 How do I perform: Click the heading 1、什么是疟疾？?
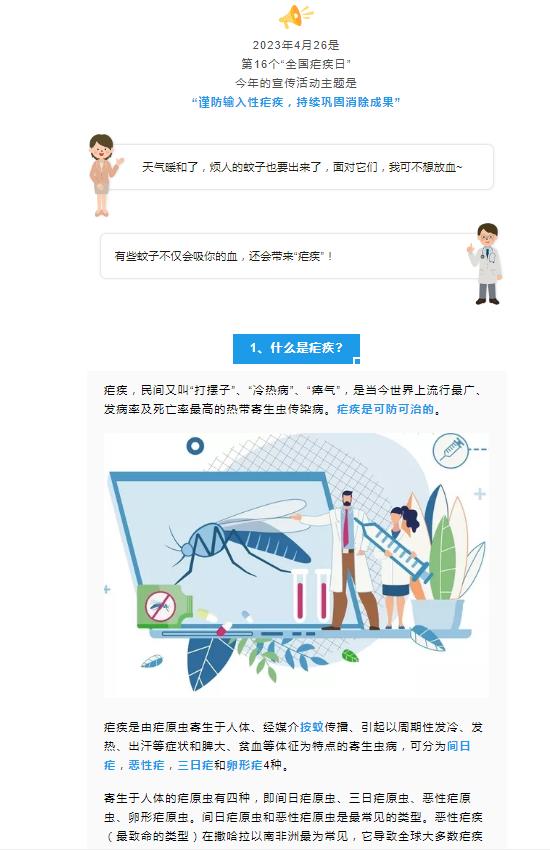[296, 348]
